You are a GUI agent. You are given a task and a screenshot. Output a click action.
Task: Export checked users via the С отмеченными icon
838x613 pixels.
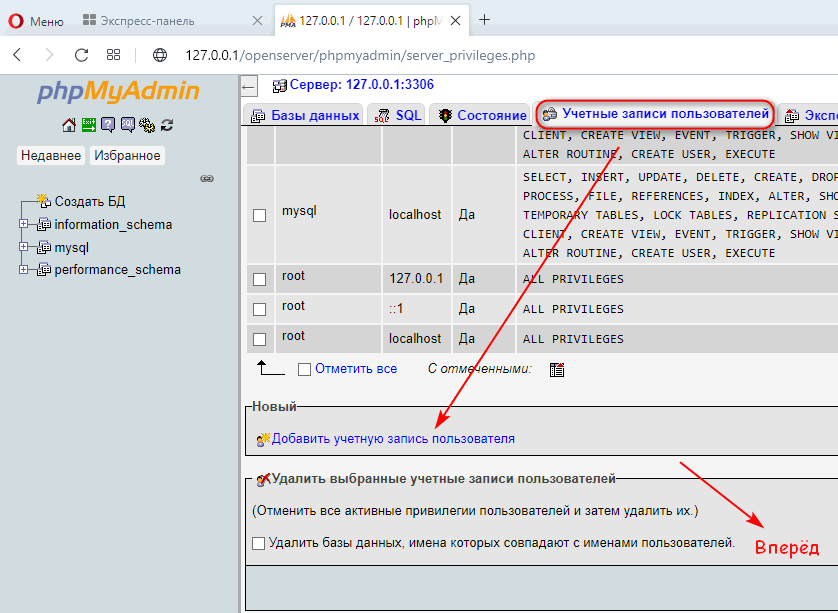coord(557,369)
